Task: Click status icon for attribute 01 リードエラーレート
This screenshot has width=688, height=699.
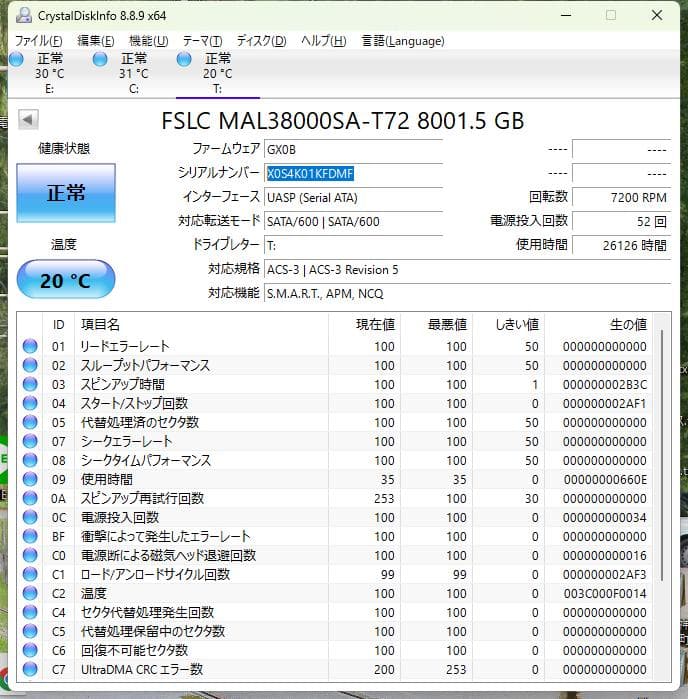Action: pos(30,346)
